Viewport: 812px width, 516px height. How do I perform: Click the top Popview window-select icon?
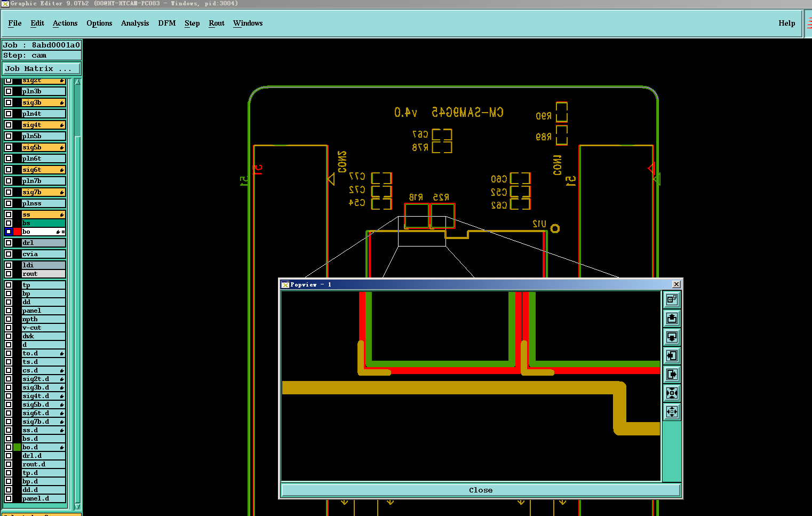672,300
